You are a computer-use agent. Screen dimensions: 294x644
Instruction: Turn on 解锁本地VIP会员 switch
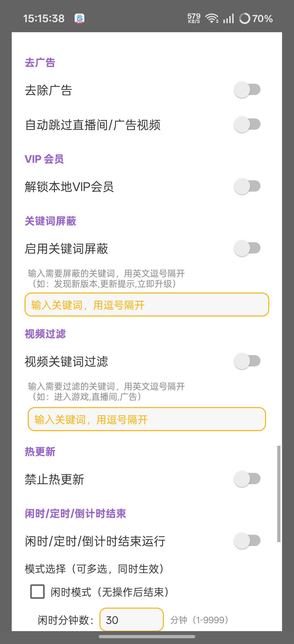247,187
